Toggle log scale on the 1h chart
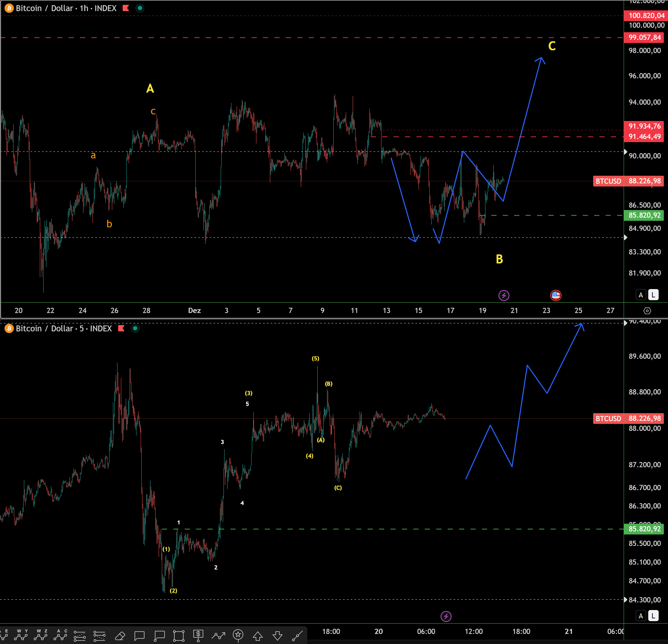The height and width of the screenshot is (644, 668). (653, 295)
